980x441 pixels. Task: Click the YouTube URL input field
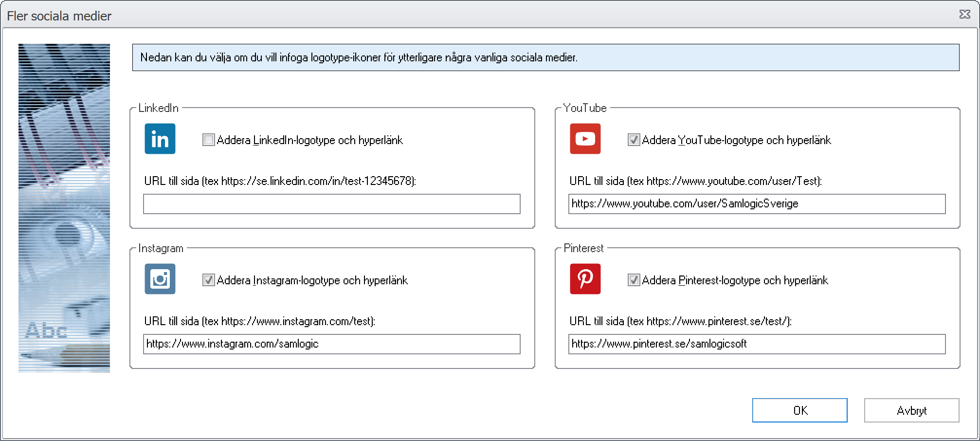(x=757, y=204)
